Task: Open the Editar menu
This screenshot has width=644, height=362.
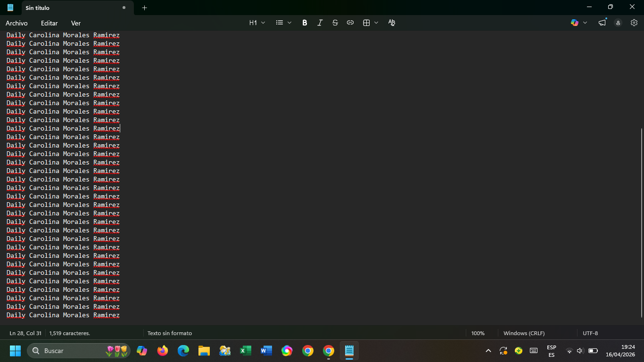Action: (49, 23)
